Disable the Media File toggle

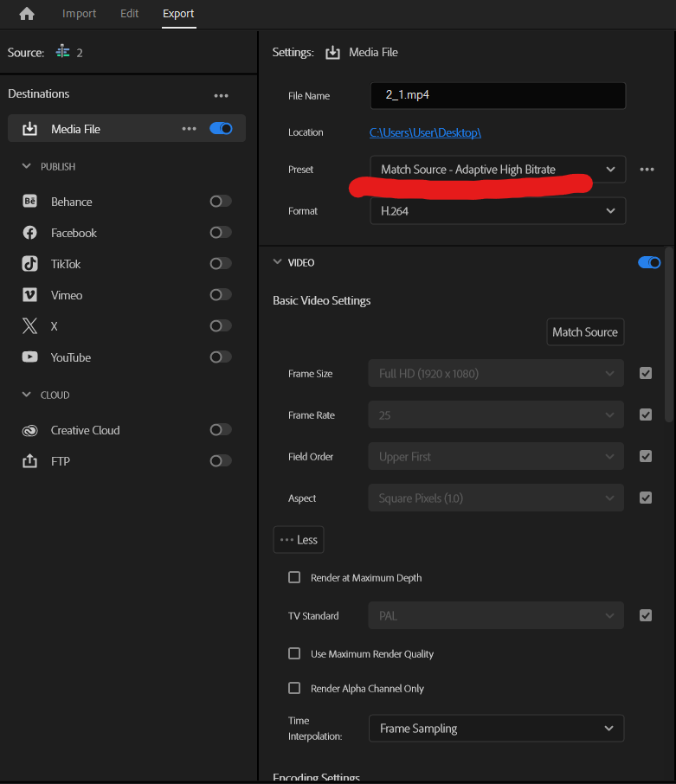click(x=222, y=127)
